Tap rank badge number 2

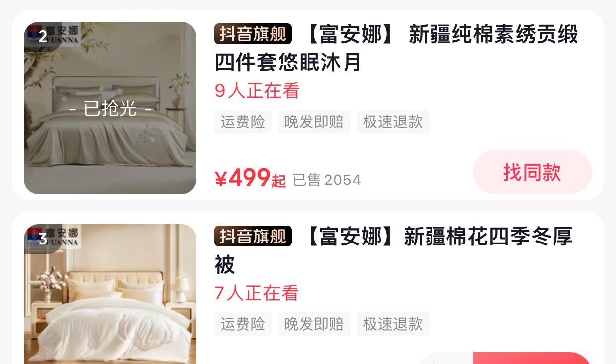coord(43,36)
